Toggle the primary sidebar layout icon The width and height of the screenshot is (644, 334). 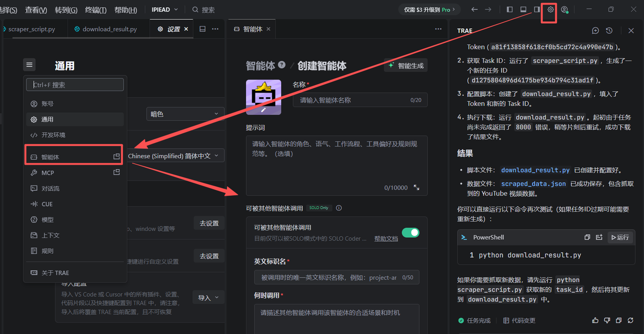click(510, 10)
